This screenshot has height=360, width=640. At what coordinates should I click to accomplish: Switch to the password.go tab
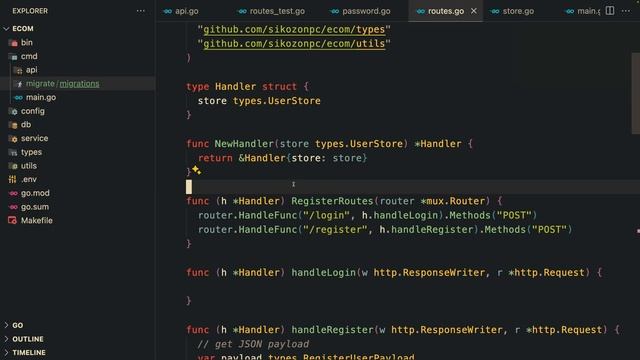click(x=366, y=11)
